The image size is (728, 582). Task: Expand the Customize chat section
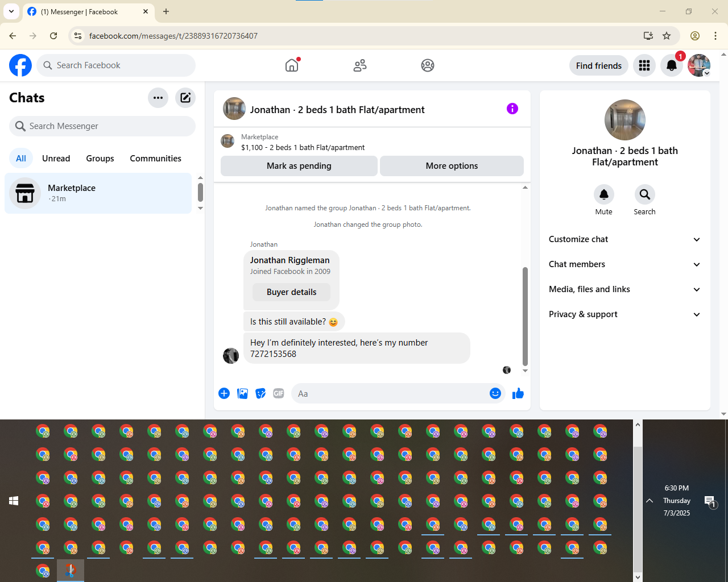(624, 239)
